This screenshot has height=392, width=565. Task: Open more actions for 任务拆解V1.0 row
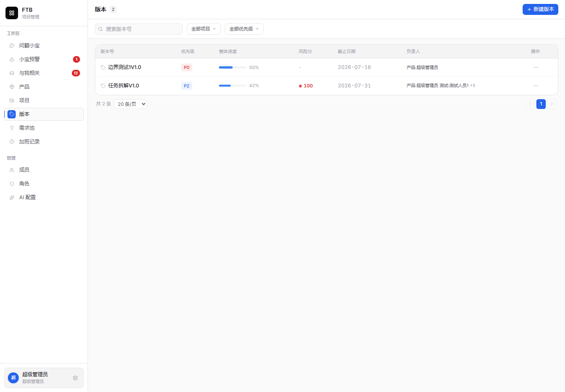[536, 86]
